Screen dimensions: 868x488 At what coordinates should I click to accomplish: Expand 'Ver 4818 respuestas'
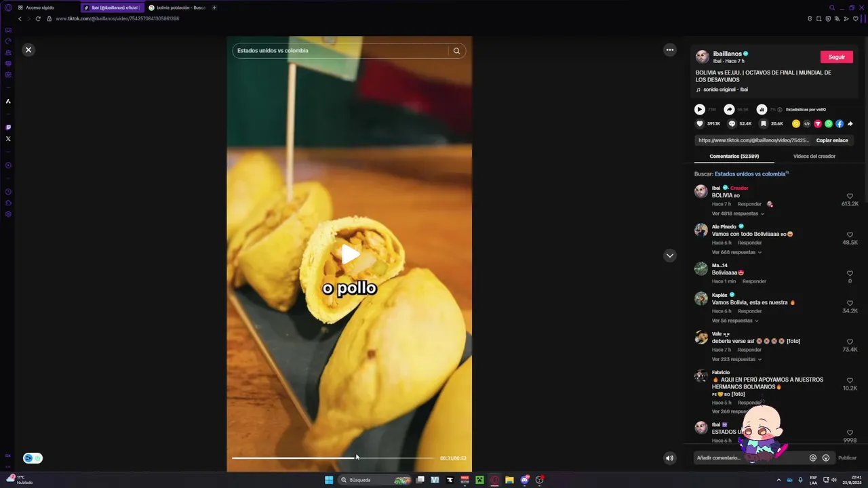(738, 213)
